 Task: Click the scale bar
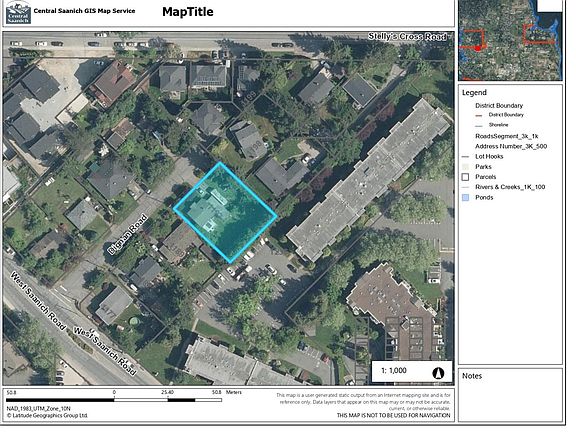point(114,400)
